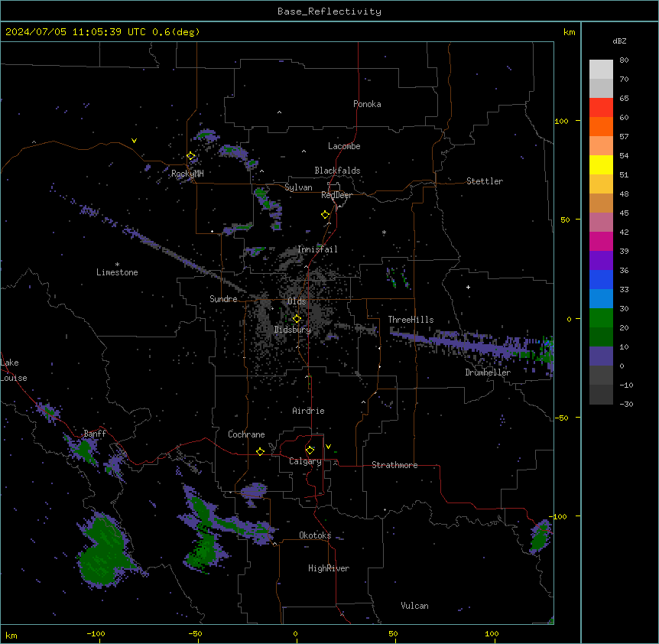Click the Base_Reflectivity title
Viewport: 659px width, 644px height.
tap(329, 11)
